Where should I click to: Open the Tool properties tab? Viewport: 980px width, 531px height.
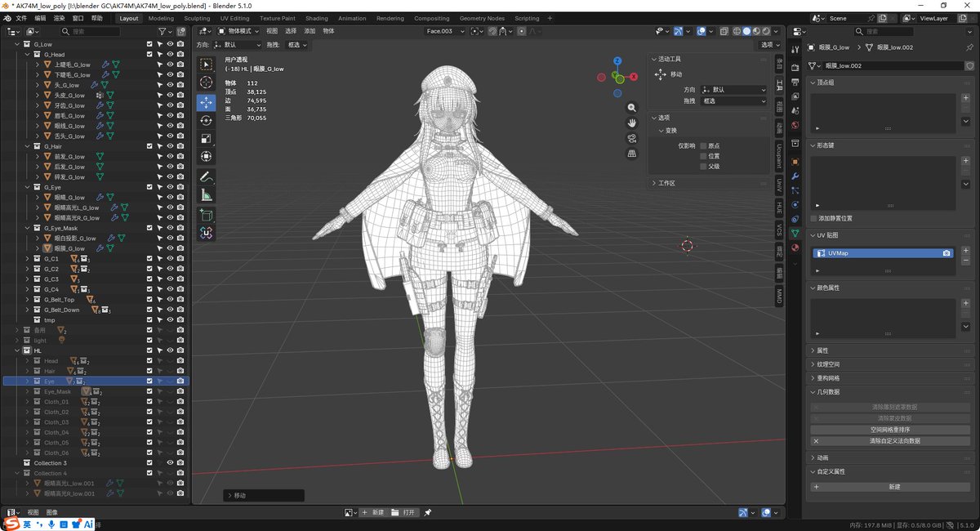pos(795,50)
